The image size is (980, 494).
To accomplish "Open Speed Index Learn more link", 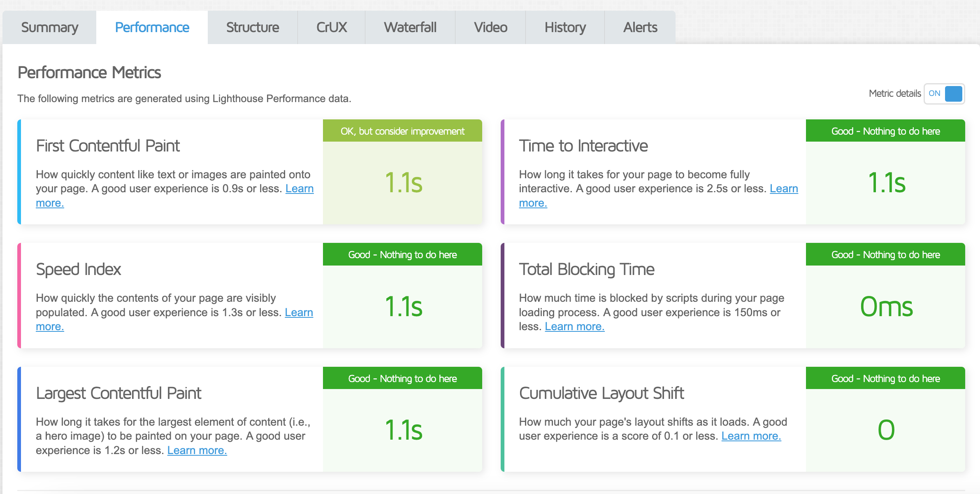I will 299,312.
